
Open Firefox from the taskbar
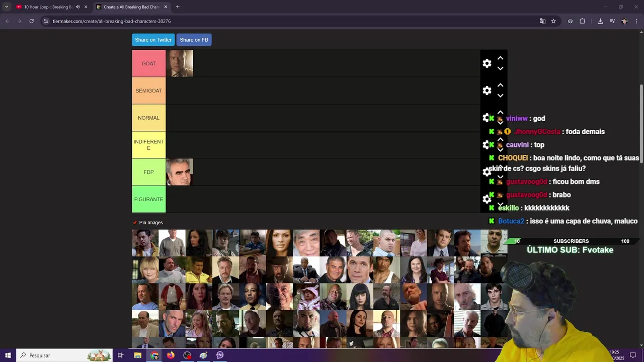[171, 355]
